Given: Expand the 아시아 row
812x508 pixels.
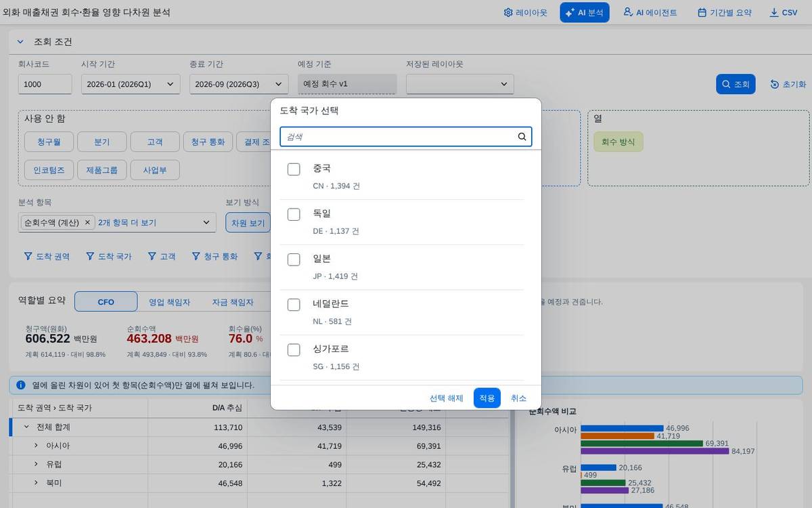Looking at the screenshot, I should click(36, 446).
